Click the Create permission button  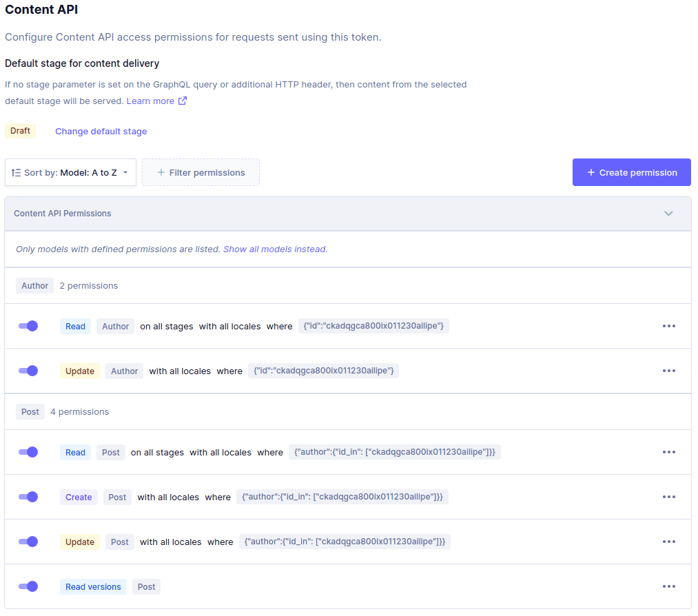(631, 172)
